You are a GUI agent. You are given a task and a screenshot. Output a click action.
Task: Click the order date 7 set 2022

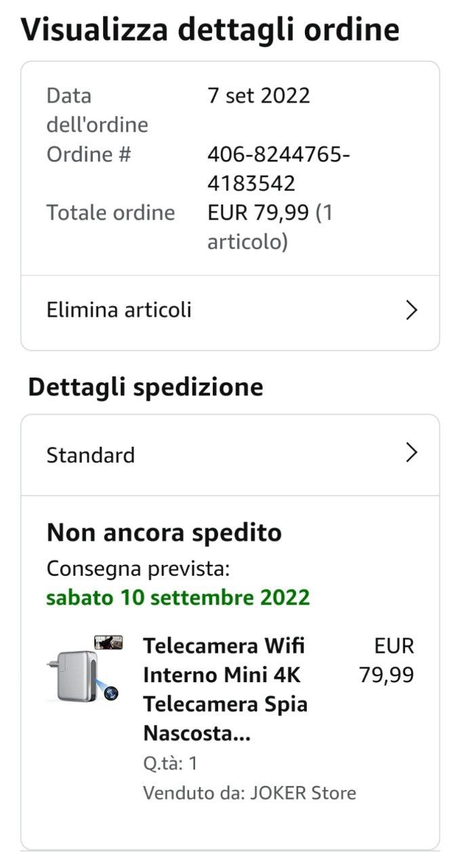(259, 96)
